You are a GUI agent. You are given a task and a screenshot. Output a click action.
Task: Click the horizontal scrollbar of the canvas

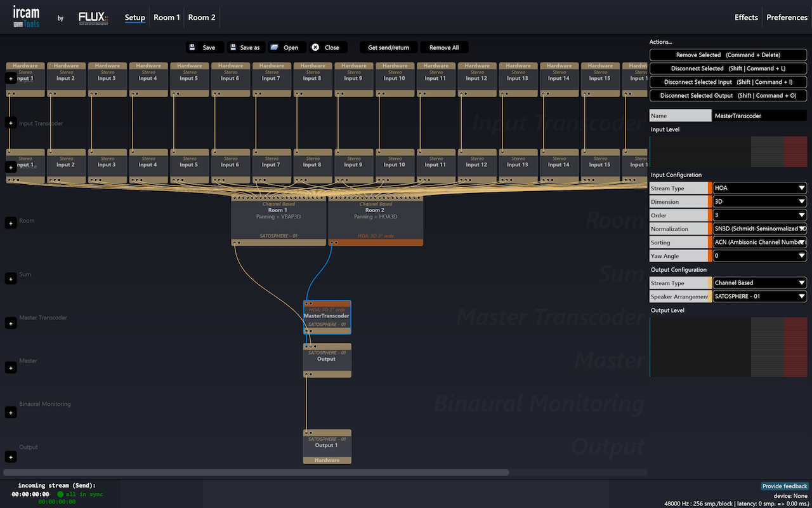point(256,472)
